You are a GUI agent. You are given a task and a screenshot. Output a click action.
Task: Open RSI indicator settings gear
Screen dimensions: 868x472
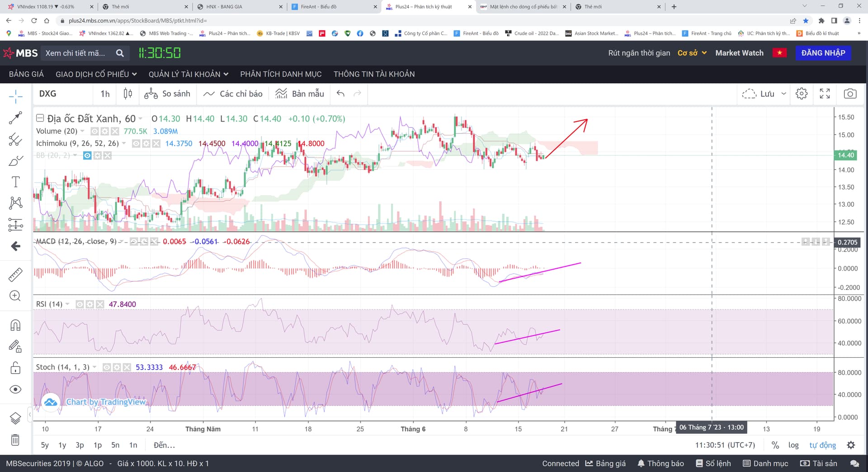coord(90,304)
